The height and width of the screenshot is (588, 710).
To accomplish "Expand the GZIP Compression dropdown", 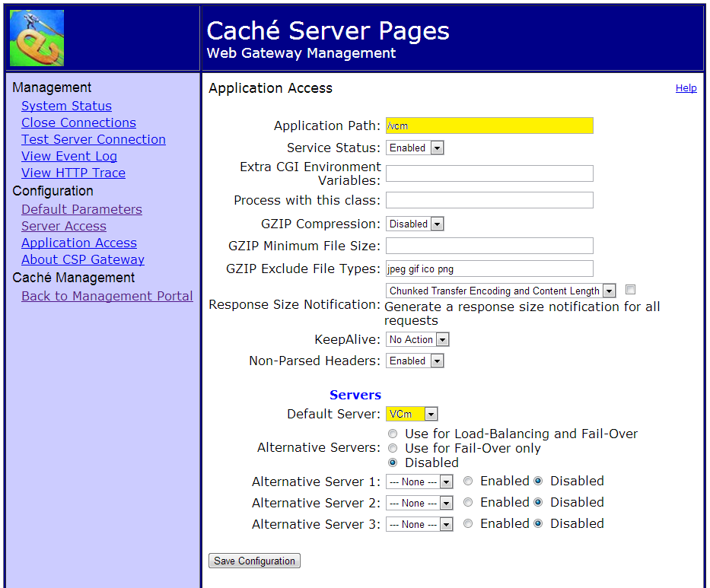I will click(415, 224).
